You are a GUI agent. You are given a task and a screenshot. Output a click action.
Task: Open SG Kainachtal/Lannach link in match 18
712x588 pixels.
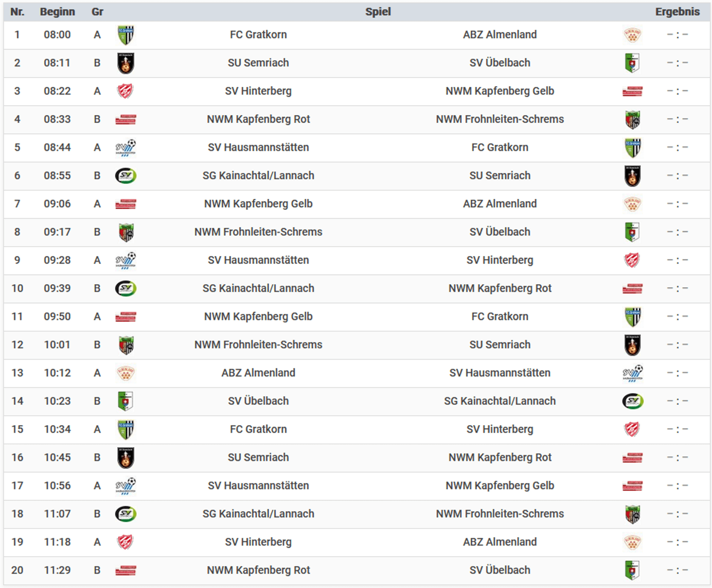pyautogui.click(x=258, y=514)
